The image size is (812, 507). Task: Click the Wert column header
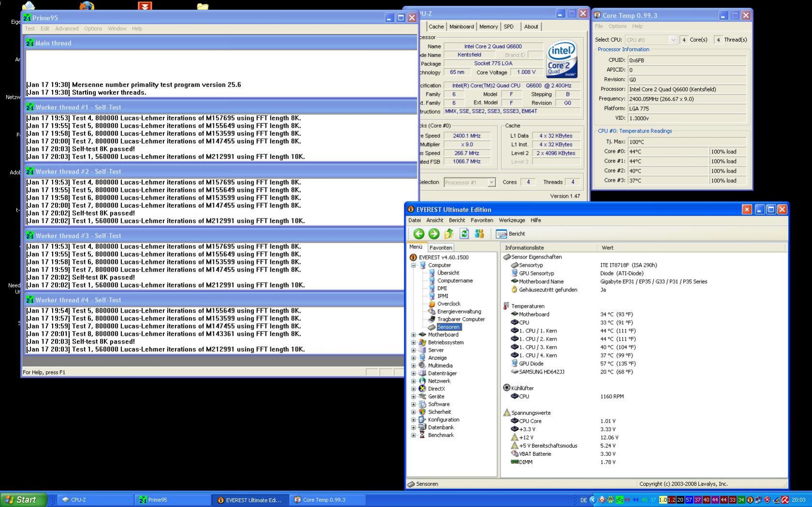pyautogui.click(x=691, y=248)
